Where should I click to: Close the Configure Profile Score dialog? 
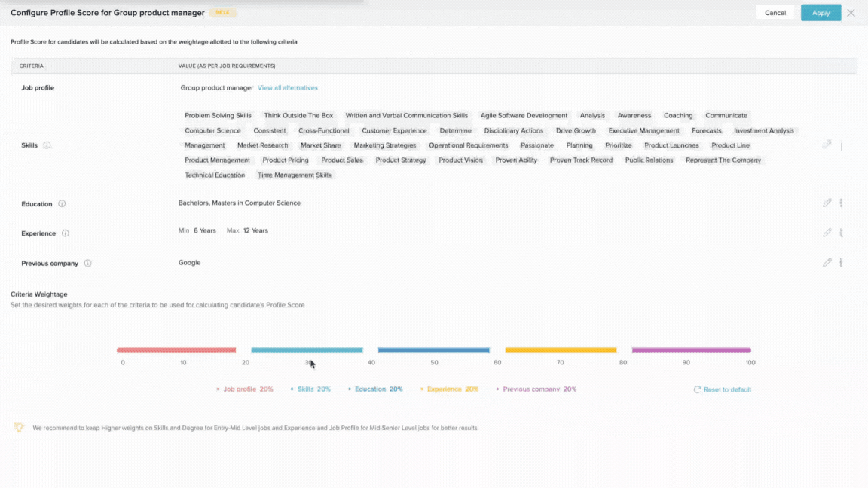(x=851, y=13)
